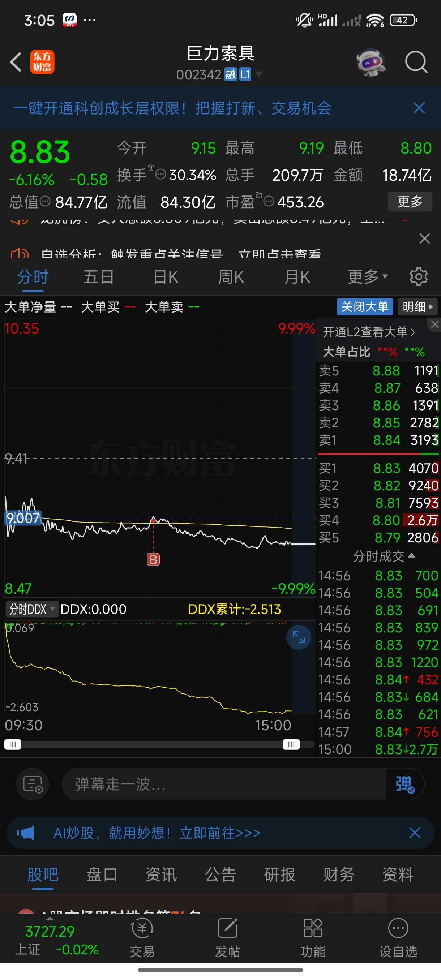Switch to 周K chart tab
Image resolution: width=441 pixels, height=980 pixels.
click(231, 277)
